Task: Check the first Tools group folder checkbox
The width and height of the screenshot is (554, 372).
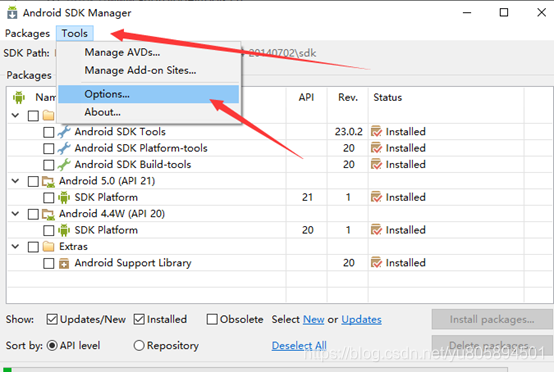Action: (x=33, y=116)
